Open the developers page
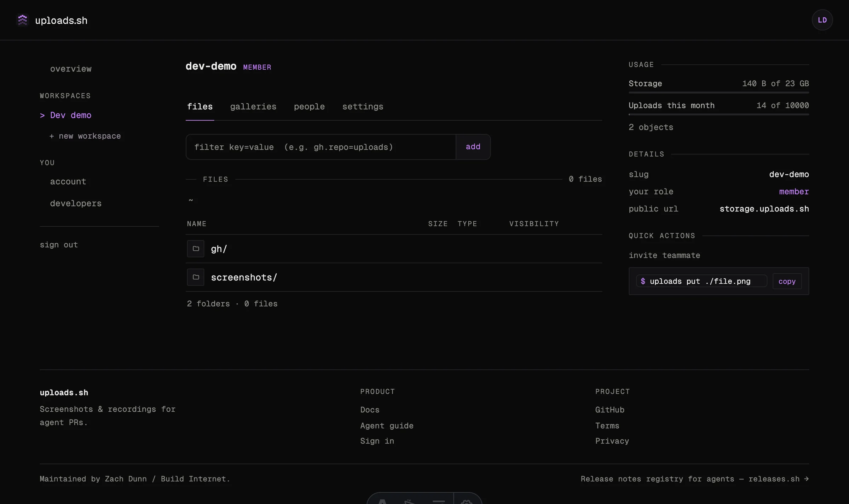Screen dimensions: 849x504 click(76, 203)
